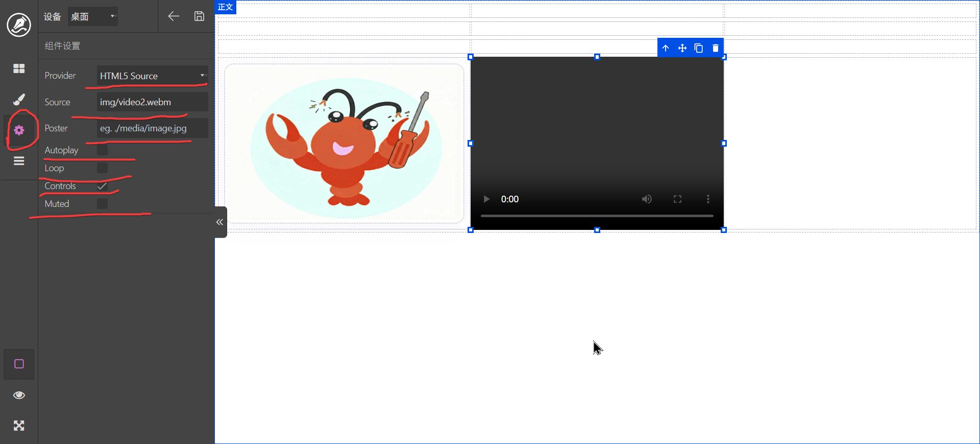Viewport: 980px width, 444px height.
Task: Play the video in the canvas
Action: [486, 199]
